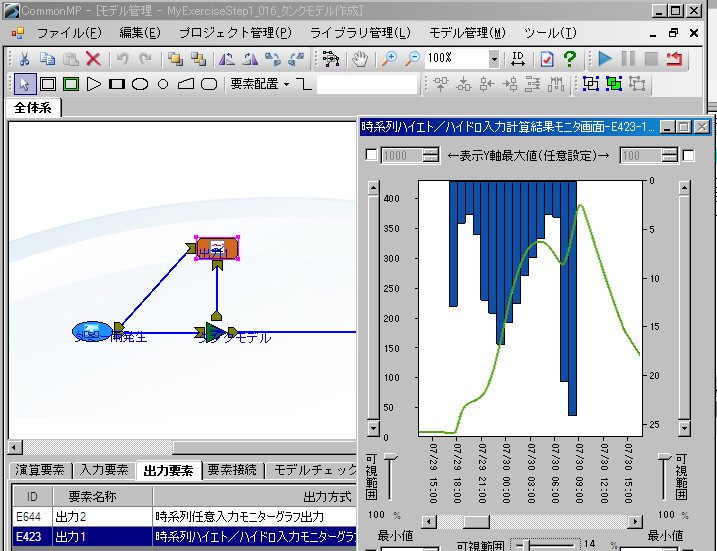This screenshot has height=551, width=717.
Task: Click the left 可視範囲 vertical slider handle
Action: (391, 457)
